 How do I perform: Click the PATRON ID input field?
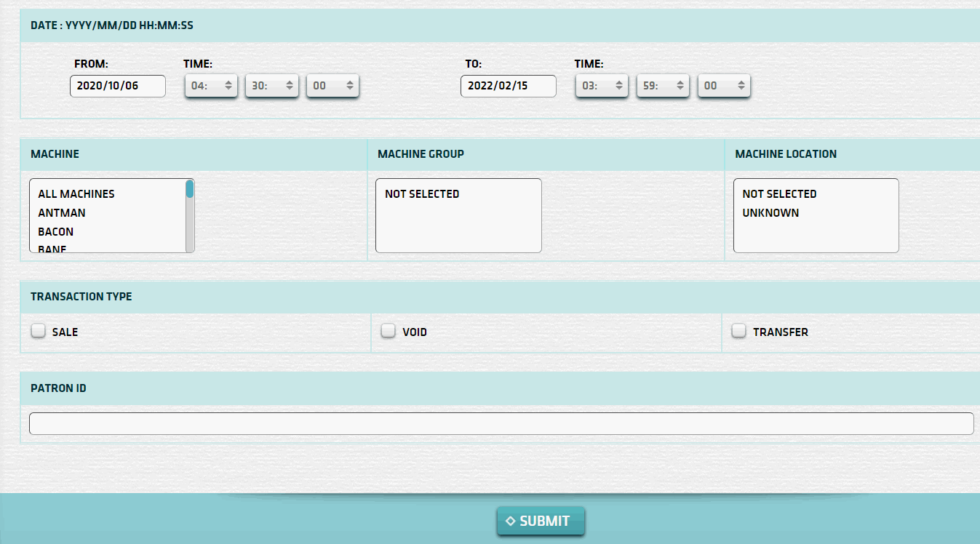click(x=501, y=423)
